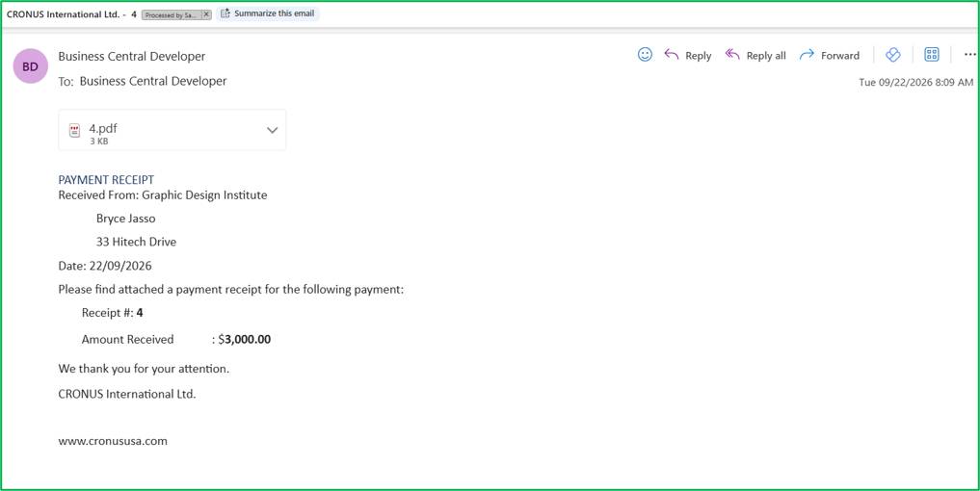980x491 pixels.
Task: Open the 4.pdf attachment
Action: pyautogui.click(x=172, y=130)
